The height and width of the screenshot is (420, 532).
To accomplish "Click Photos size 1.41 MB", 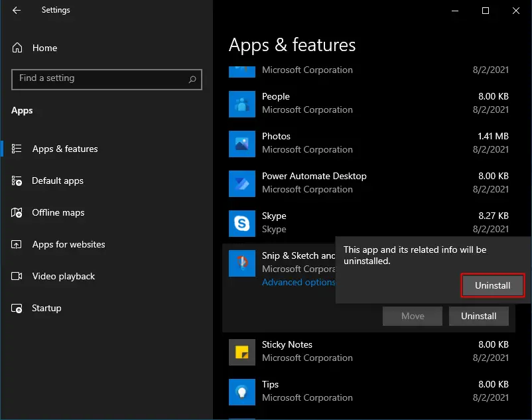I will point(493,136).
